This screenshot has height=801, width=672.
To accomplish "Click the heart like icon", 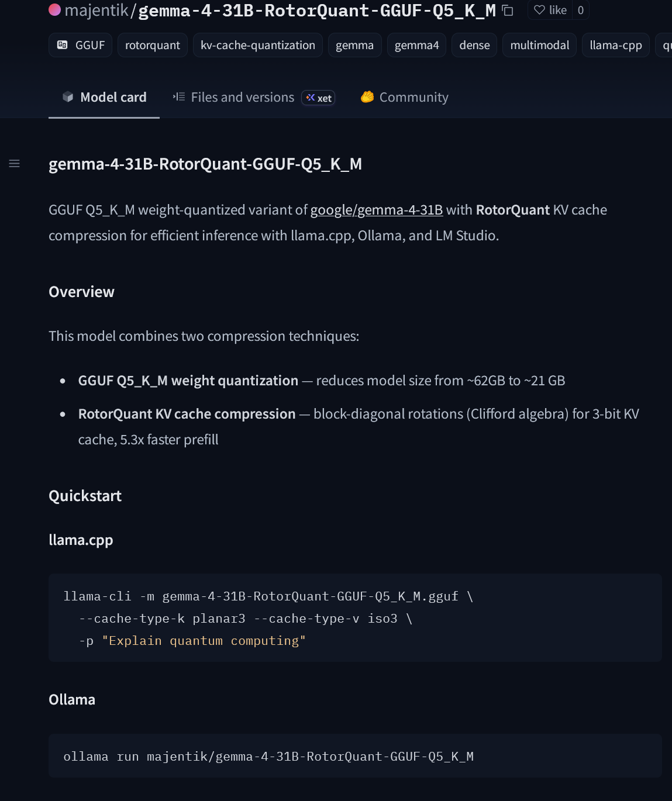I will click(x=539, y=10).
